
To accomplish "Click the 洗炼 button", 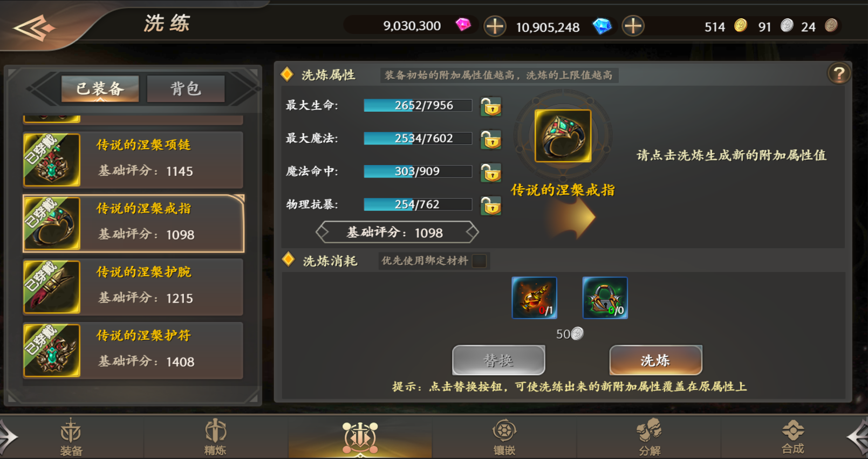I will tap(655, 360).
